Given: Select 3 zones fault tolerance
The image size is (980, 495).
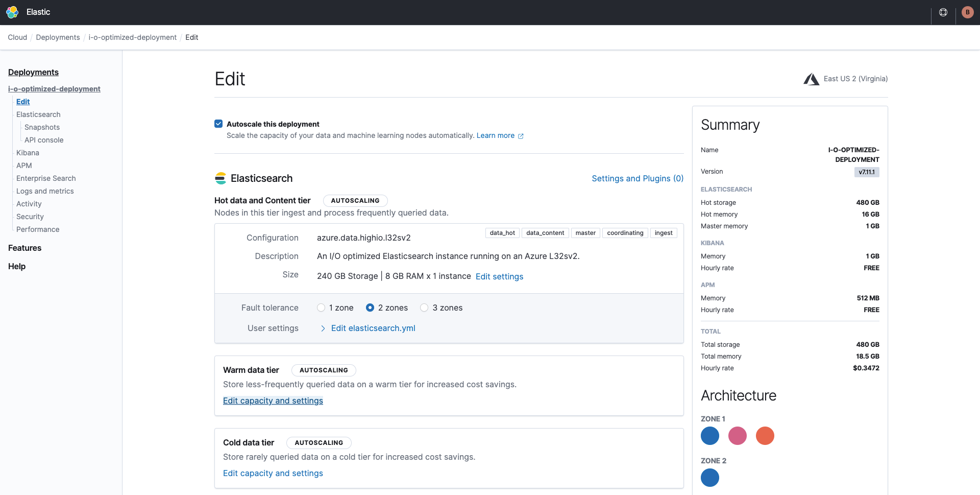Looking at the screenshot, I should click(424, 308).
